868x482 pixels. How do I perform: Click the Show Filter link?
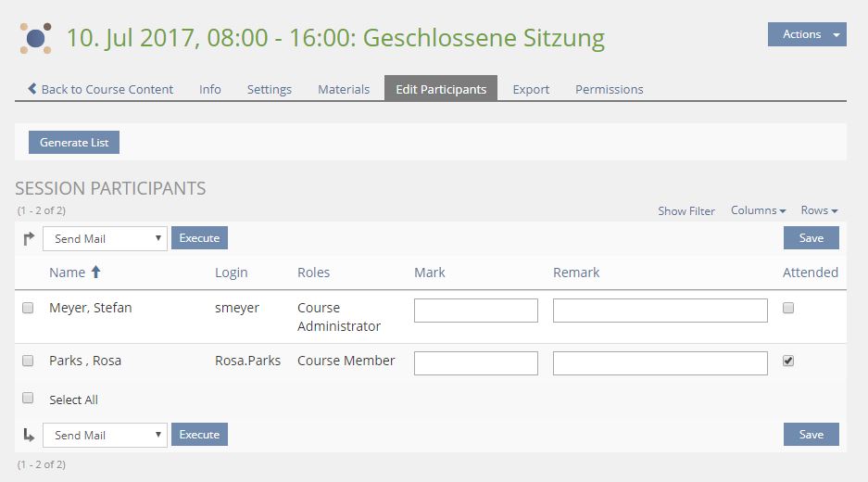pos(686,211)
